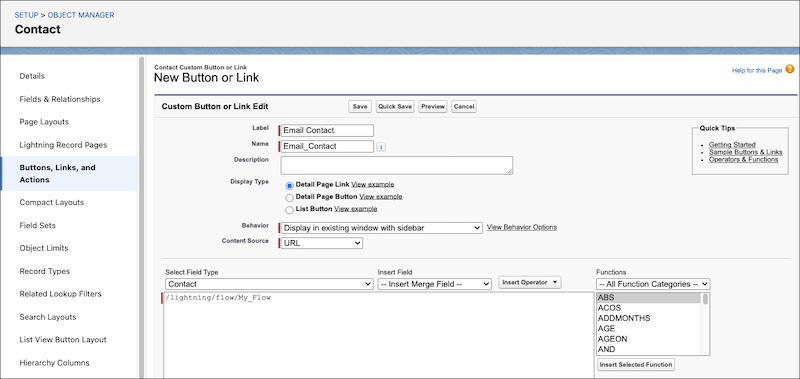Click the Preview button

pos(433,107)
